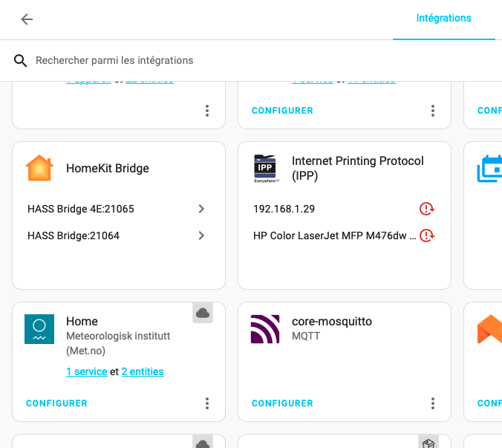Select the 192.168.1.29 entry text
Image resolution: width=502 pixels, height=448 pixels.
point(284,209)
